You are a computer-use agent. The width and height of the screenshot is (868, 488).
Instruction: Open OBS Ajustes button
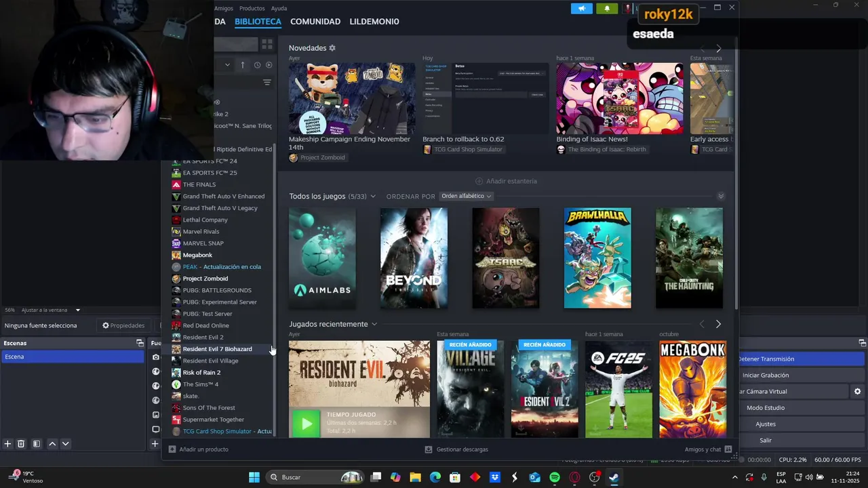coord(802,424)
